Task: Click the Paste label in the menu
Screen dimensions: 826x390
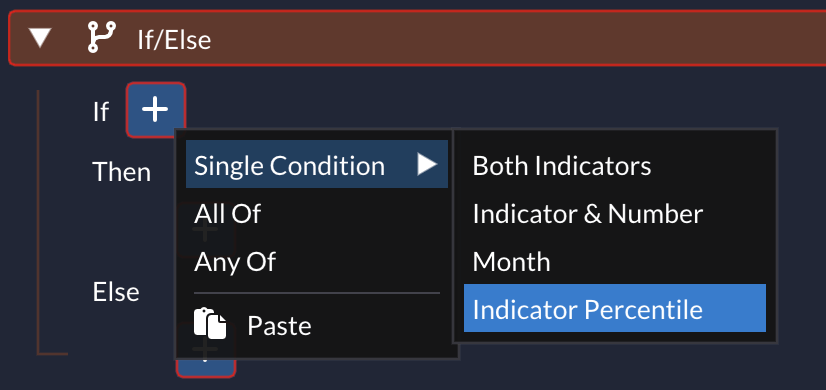Action: 279,326
